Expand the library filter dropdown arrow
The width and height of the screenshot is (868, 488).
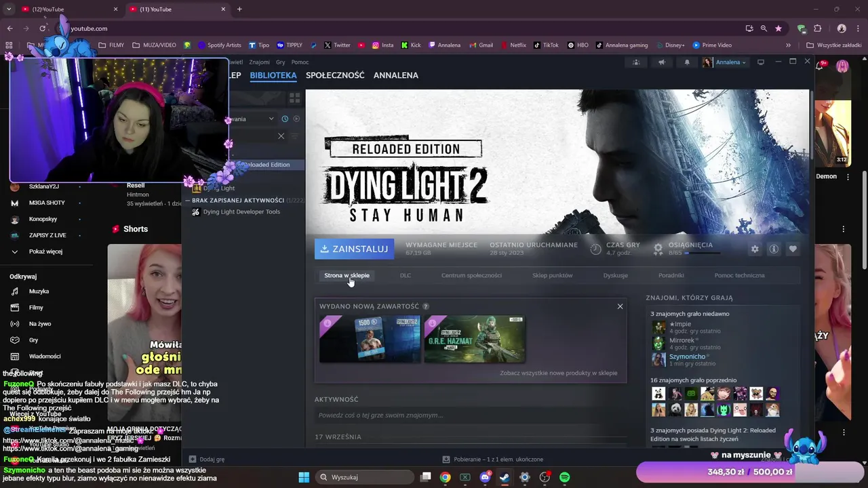coord(271,119)
